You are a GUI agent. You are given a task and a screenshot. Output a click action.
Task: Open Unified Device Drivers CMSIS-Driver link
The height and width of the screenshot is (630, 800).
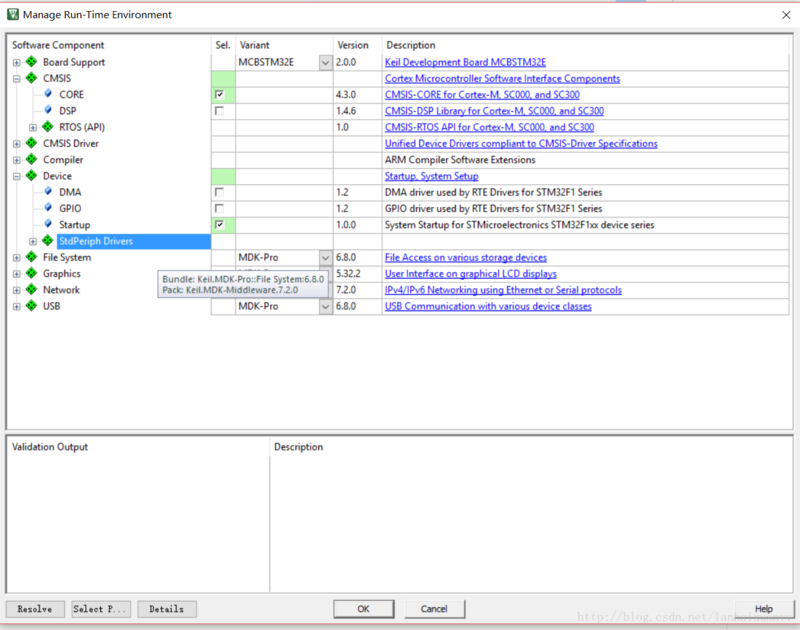coord(521,144)
